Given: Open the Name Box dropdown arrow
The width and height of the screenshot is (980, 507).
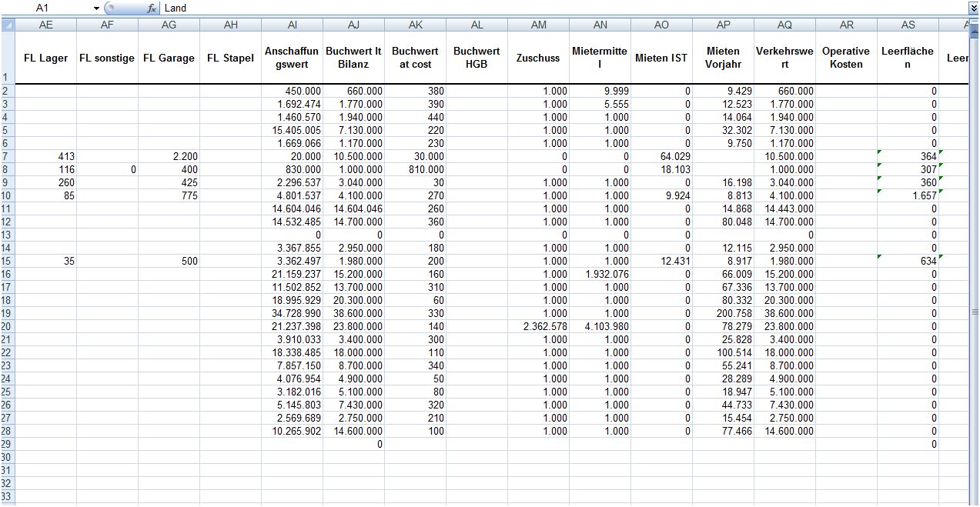Looking at the screenshot, I should (96, 8).
